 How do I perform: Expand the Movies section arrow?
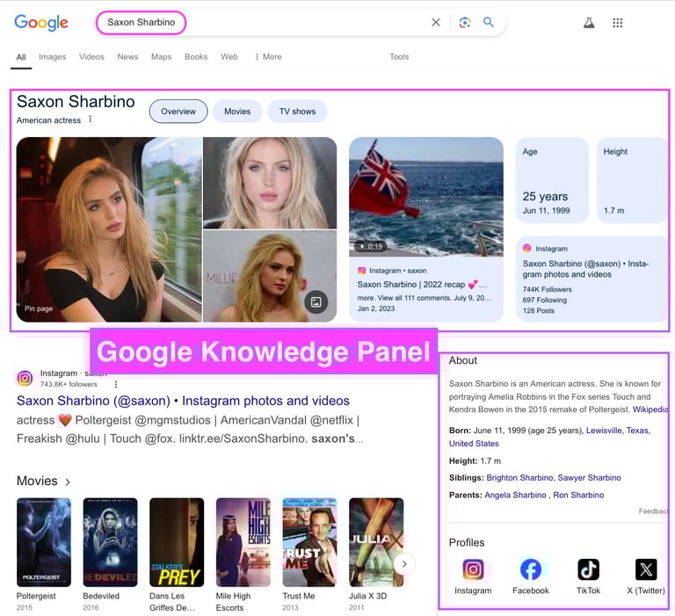68,482
